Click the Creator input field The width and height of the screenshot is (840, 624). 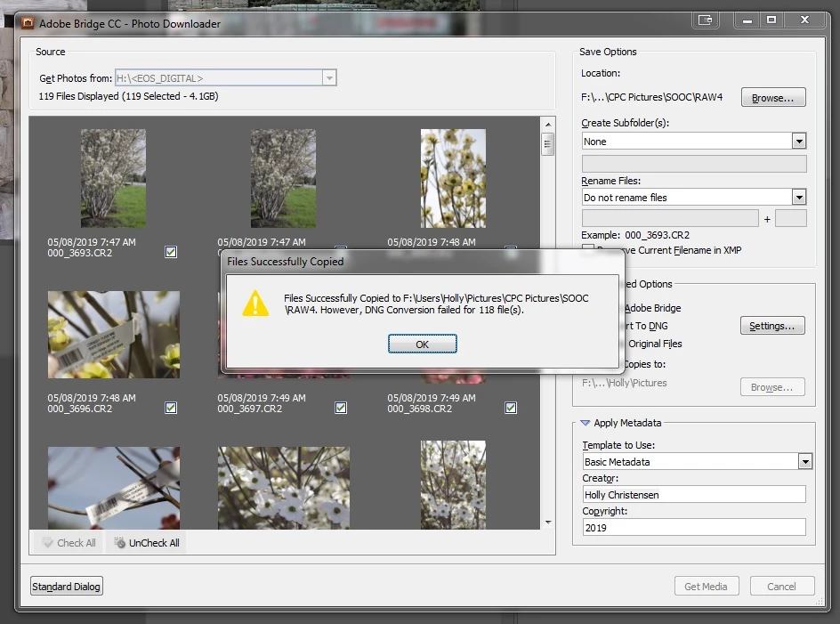point(694,494)
